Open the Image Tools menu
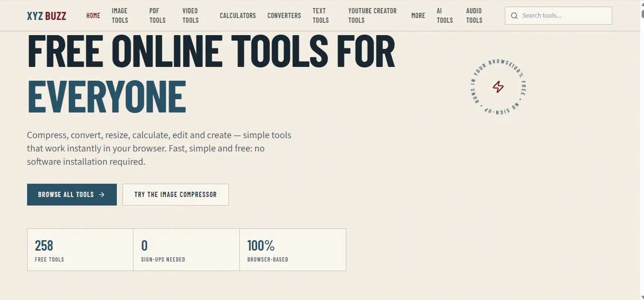This screenshot has width=644, height=300. [120, 16]
